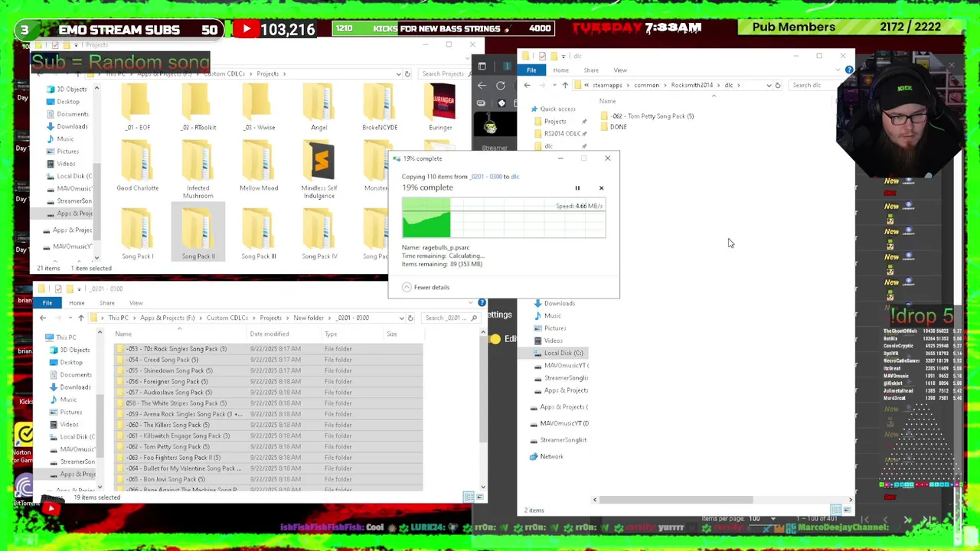Open the View tab in dlc window
This screenshot has height=551, width=980.
tap(620, 70)
